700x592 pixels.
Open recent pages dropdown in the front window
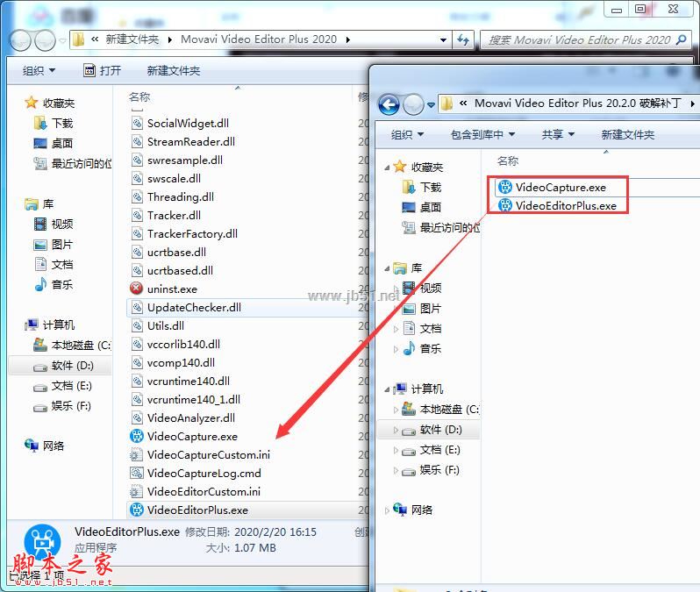point(431,105)
